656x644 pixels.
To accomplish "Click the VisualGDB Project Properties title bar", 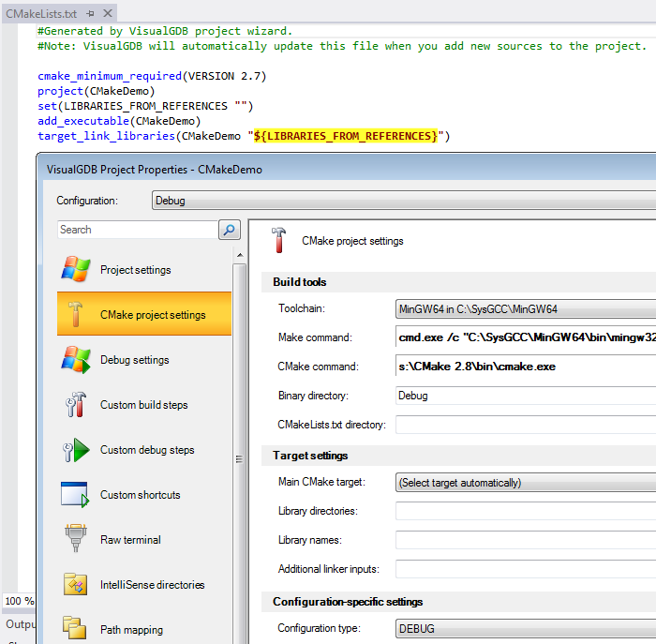I will (x=348, y=169).
